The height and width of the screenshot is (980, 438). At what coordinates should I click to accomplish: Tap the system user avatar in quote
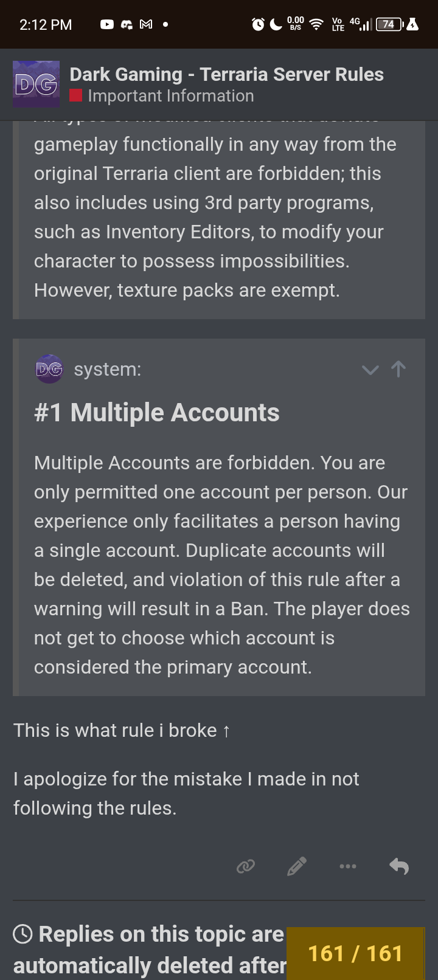click(x=49, y=369)
